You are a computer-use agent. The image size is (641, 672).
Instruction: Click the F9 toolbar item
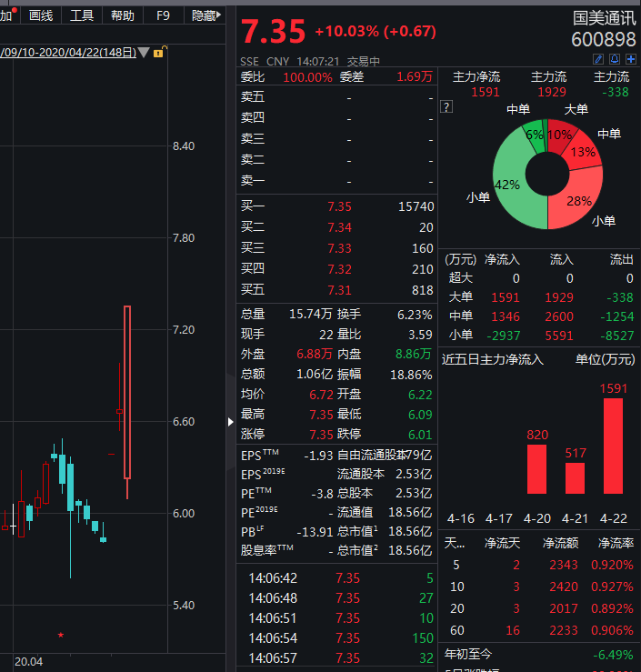point(164,15)
